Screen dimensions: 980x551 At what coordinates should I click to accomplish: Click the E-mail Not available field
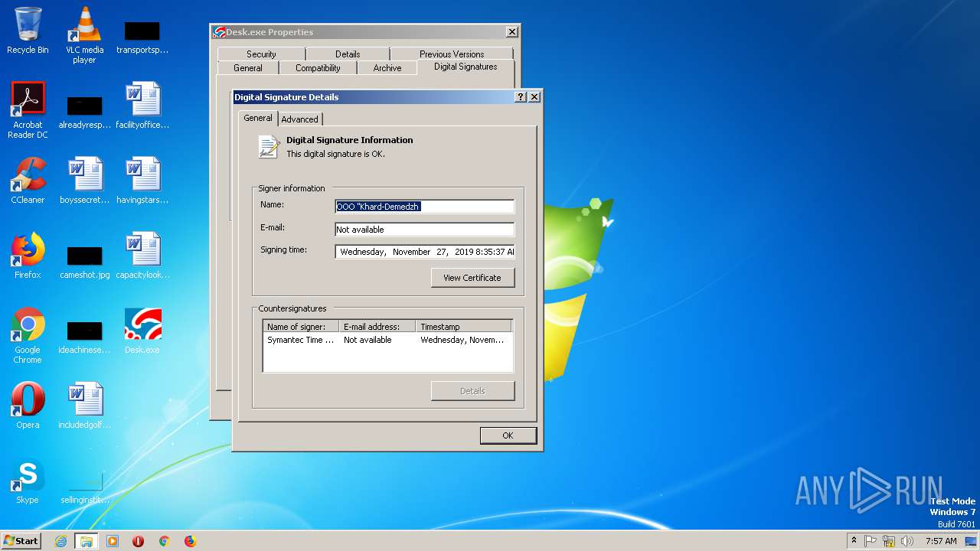425,230
